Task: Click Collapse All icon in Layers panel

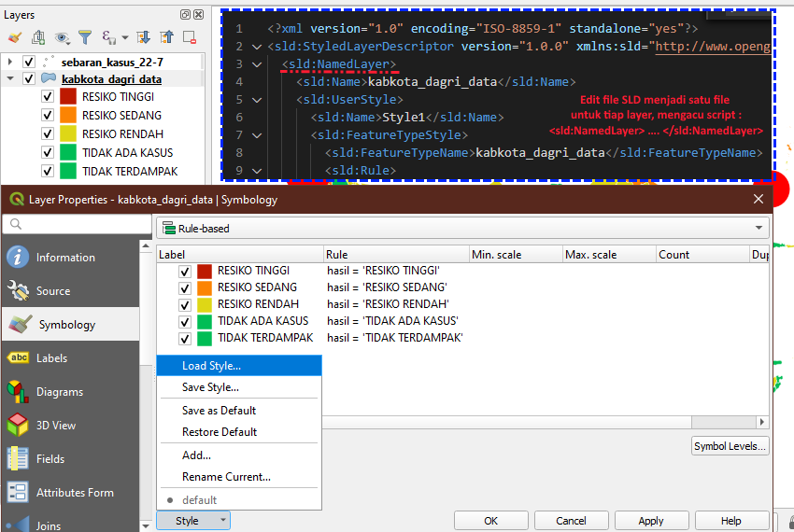Action: pos(166,37)
